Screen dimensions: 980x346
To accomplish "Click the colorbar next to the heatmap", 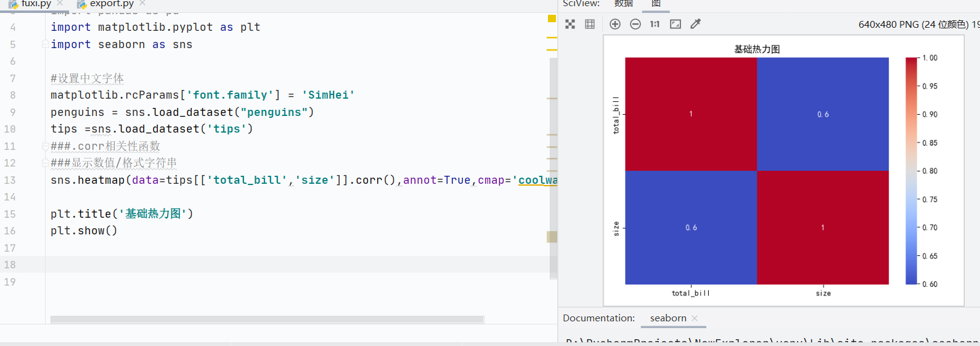I will click(912, 171).
